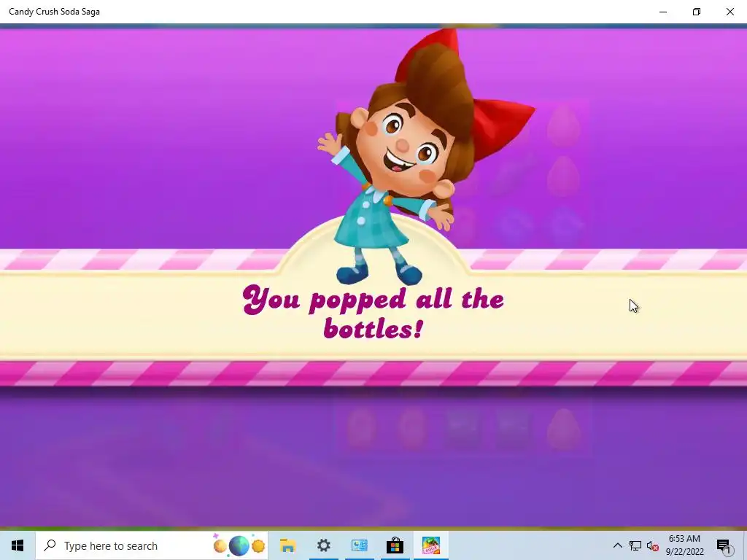Open the notification center icon
The image size is (747, 560).
pos(723,545)
